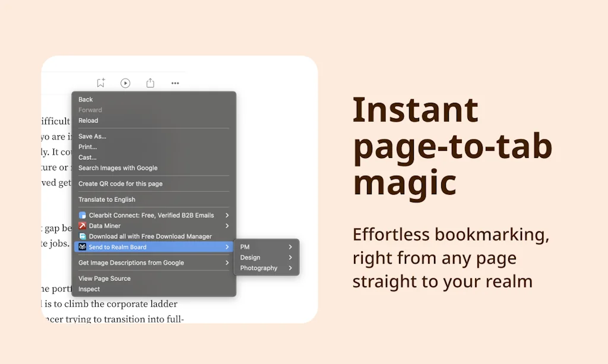Expand the Design submenu arrow
The image size is (608, 364).
point(290,258)
